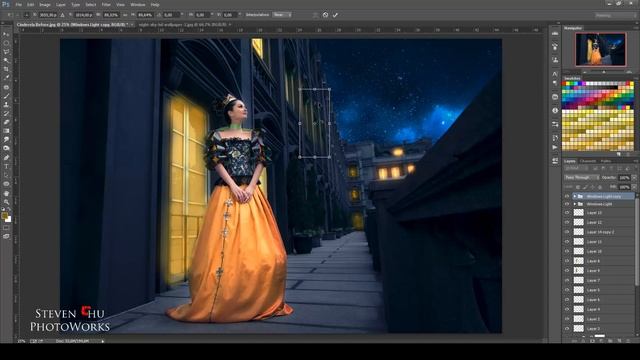Select the Dodge/Burn tool

[x=6, y=148]
